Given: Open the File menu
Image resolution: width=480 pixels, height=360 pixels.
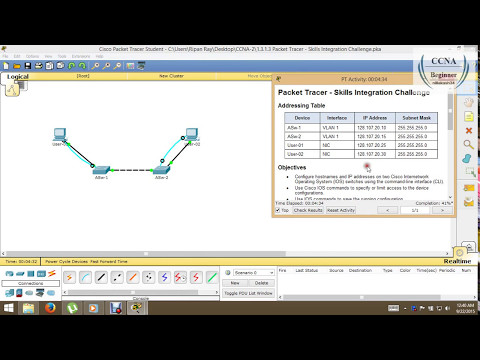Looking at the screenshot, I should 5,56.
